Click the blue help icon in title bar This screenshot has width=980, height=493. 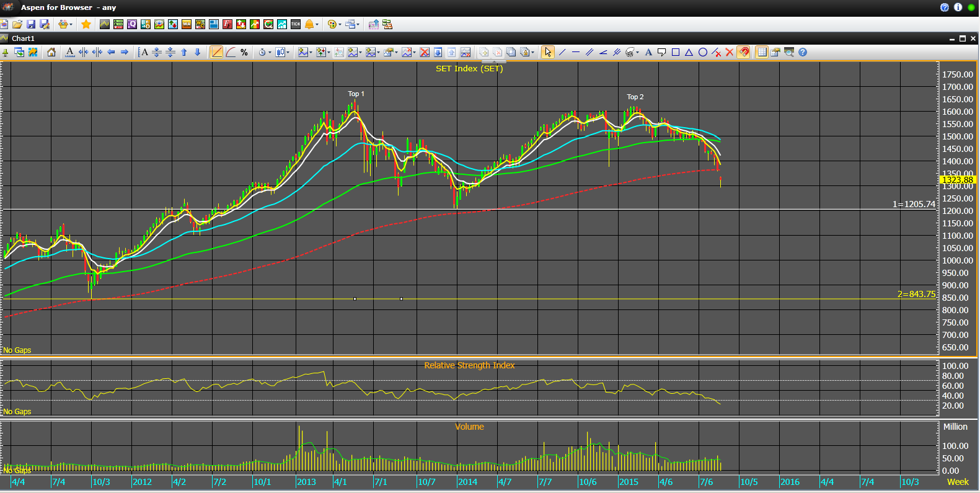click(945, 7)
